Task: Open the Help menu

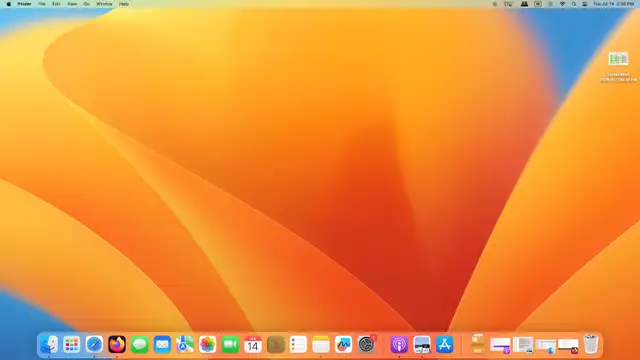Action: [x=124, y=4]
